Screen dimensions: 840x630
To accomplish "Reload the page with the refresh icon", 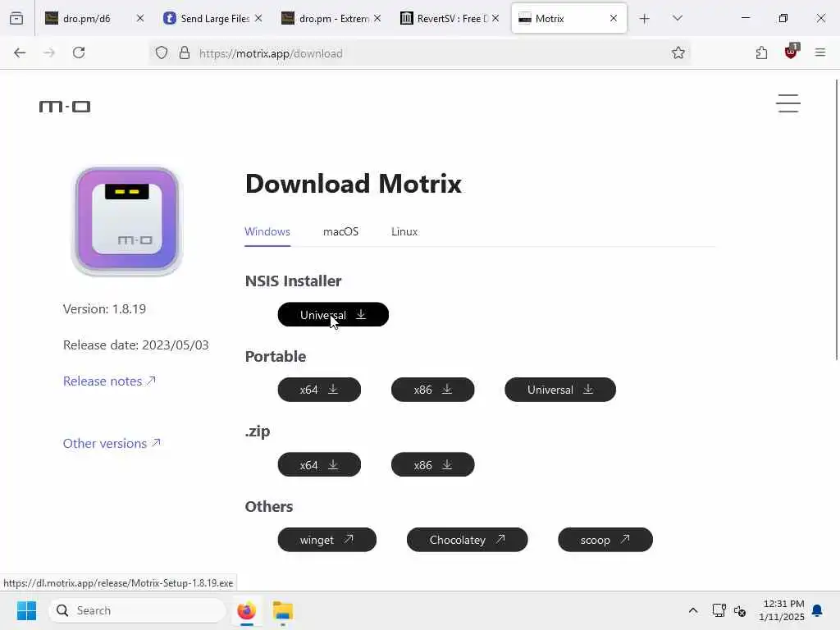I will point(79,52).
